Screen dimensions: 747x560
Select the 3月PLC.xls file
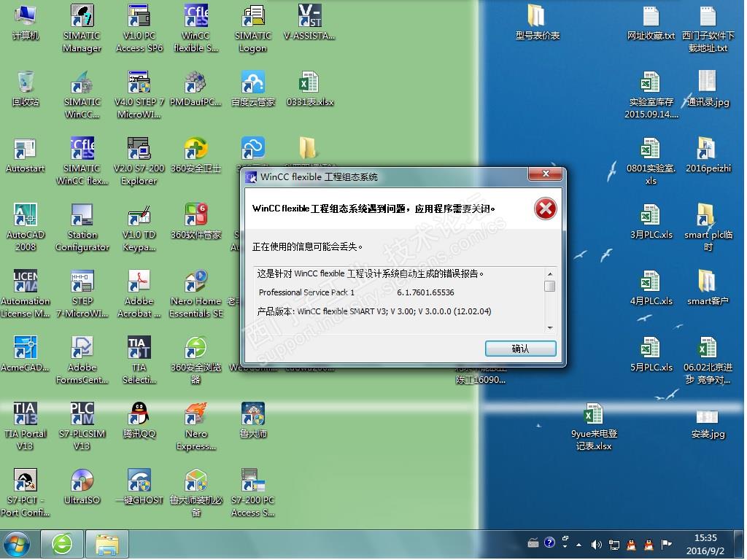(651, 222)
